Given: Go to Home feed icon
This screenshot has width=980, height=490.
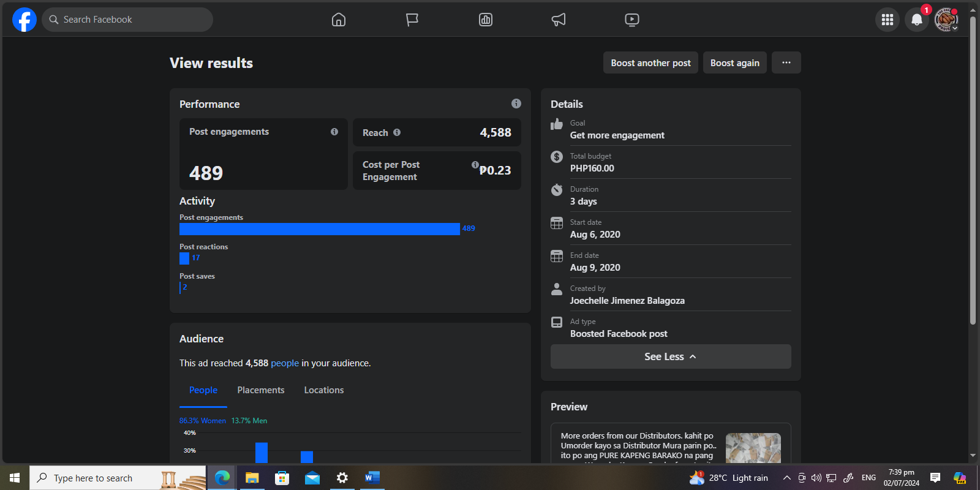Looking at the screenshot, I should (x=339, y=20).
